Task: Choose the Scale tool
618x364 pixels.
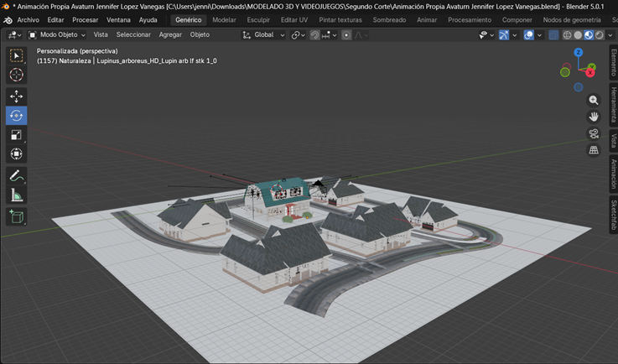Action: (x=16, y=135)
